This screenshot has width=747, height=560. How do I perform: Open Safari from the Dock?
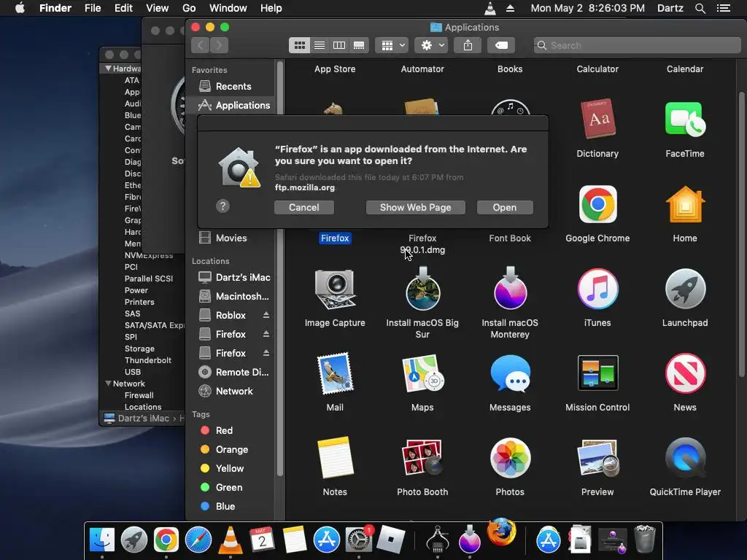click(198, 540)
